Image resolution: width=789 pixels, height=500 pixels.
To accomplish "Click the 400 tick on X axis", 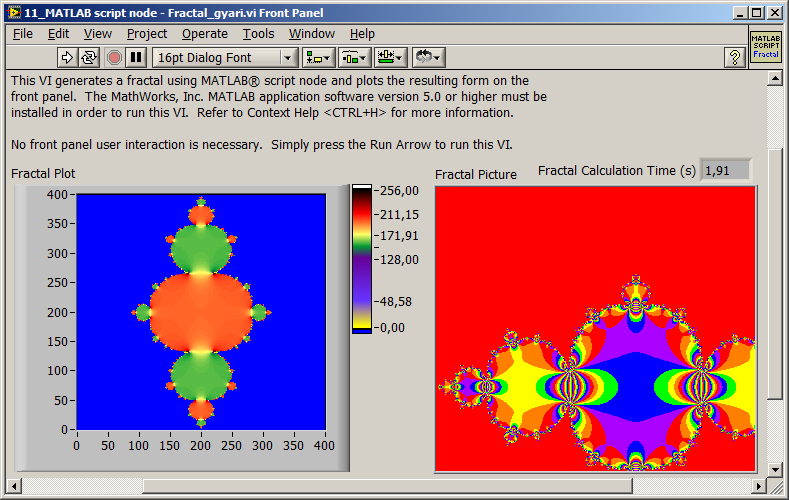I will pyautogui.click(x=324, y=446).
